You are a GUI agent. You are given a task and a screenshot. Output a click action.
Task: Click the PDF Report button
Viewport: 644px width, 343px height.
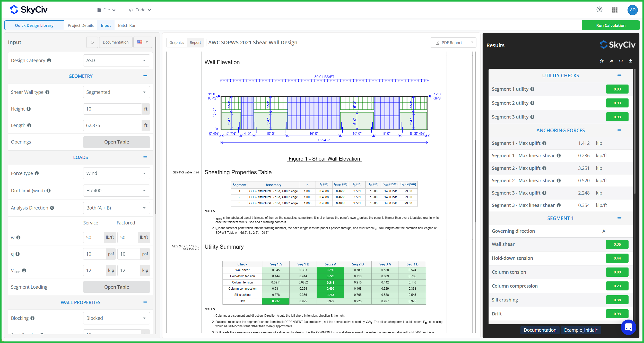pos(449,43)
